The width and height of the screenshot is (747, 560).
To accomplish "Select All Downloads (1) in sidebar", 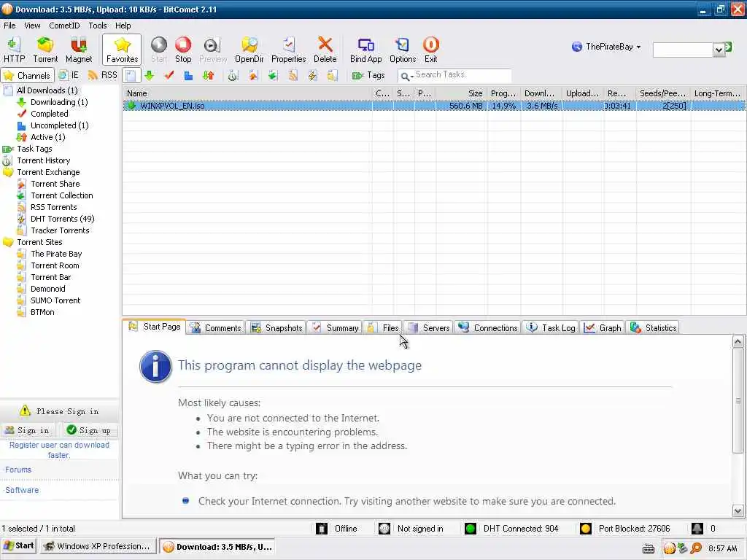I will click(47, 90).
